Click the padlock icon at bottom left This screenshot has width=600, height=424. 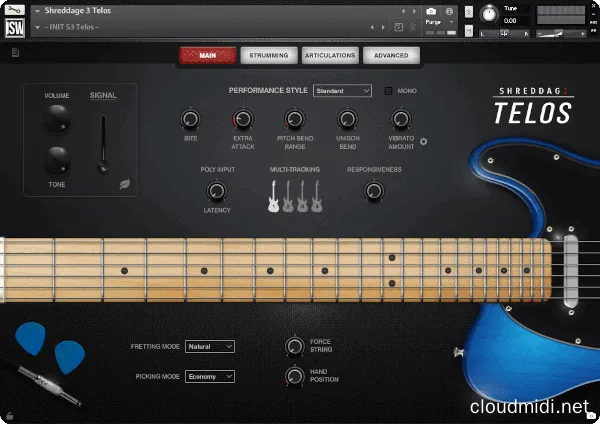[10, 415]
